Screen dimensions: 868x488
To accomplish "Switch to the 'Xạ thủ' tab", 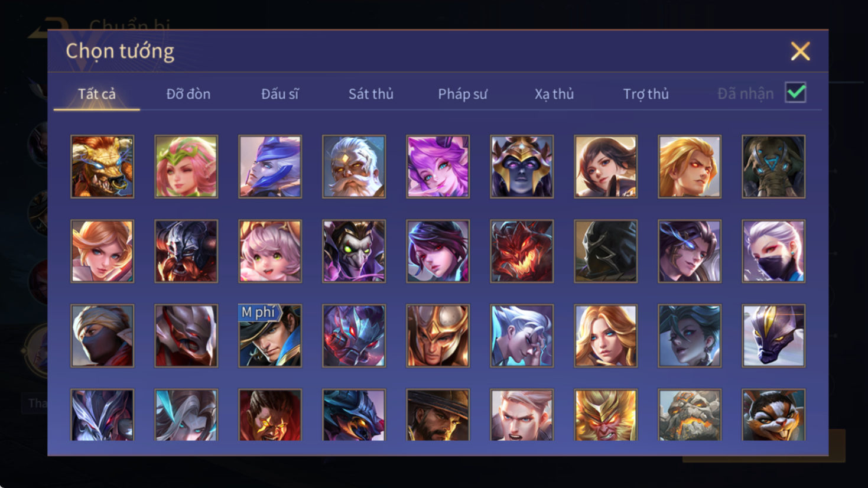I will click(554, 94).
